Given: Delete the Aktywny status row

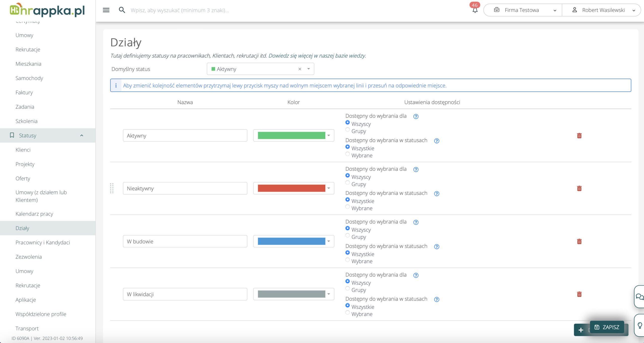Looking at the screenshot, I should click(579, 136).
